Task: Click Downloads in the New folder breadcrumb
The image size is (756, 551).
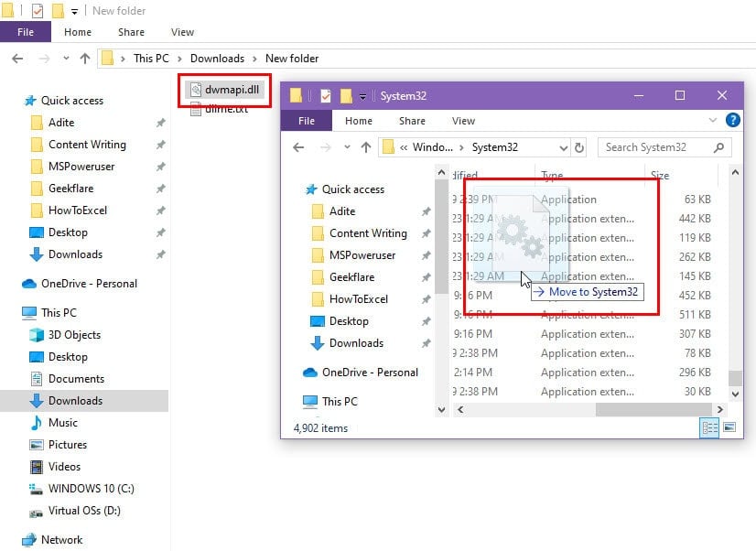Action: point(217,59)
